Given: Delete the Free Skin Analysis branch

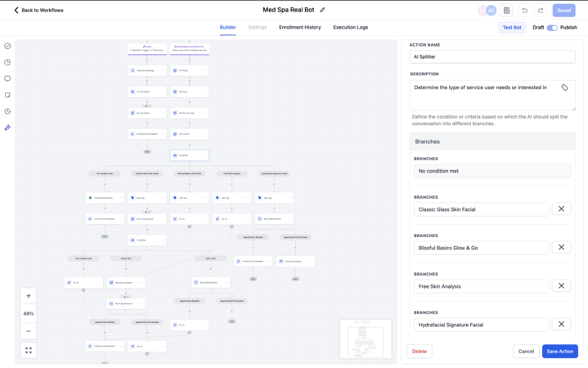Looking at the screenshot, I should 561,285.
